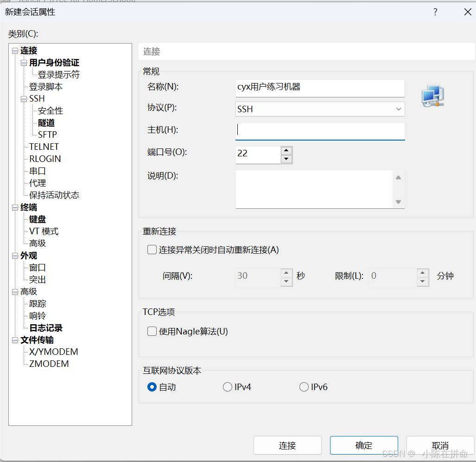Click the 说明 scrollbar down arrow
Image resolution: width=476 pixels, height=462 pixels.
coord(399,202)
